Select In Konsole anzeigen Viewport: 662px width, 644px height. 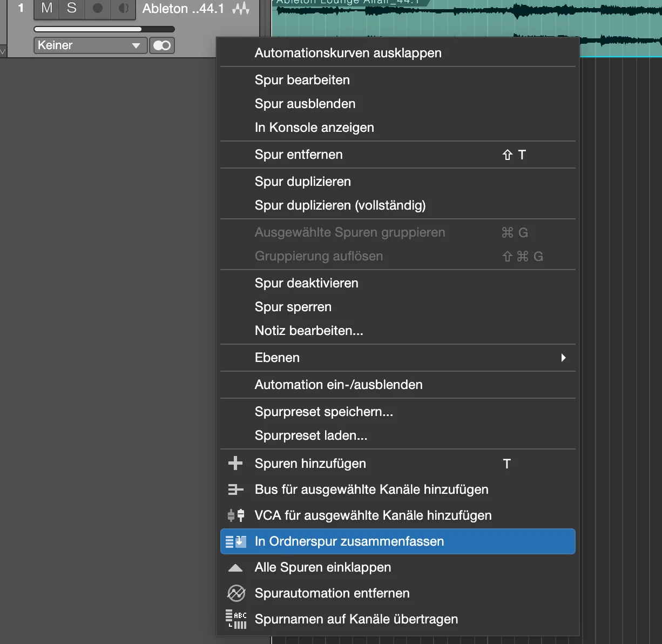coord(398,128)
